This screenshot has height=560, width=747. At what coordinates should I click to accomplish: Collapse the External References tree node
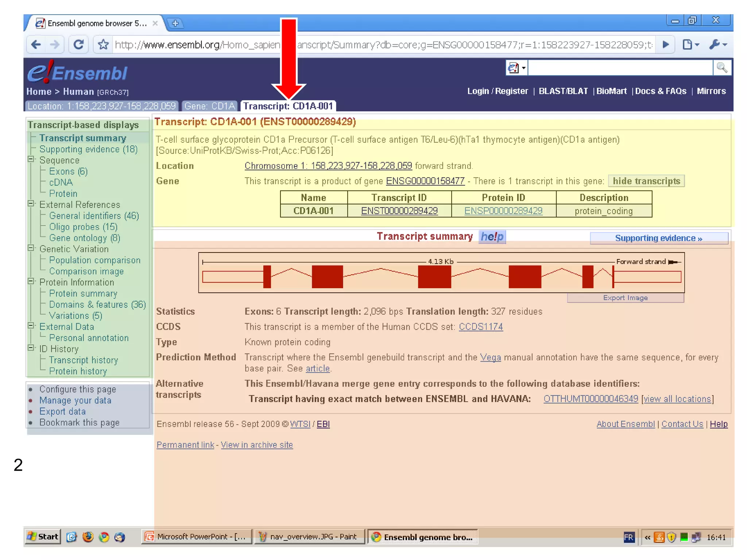tap(31, 204)
